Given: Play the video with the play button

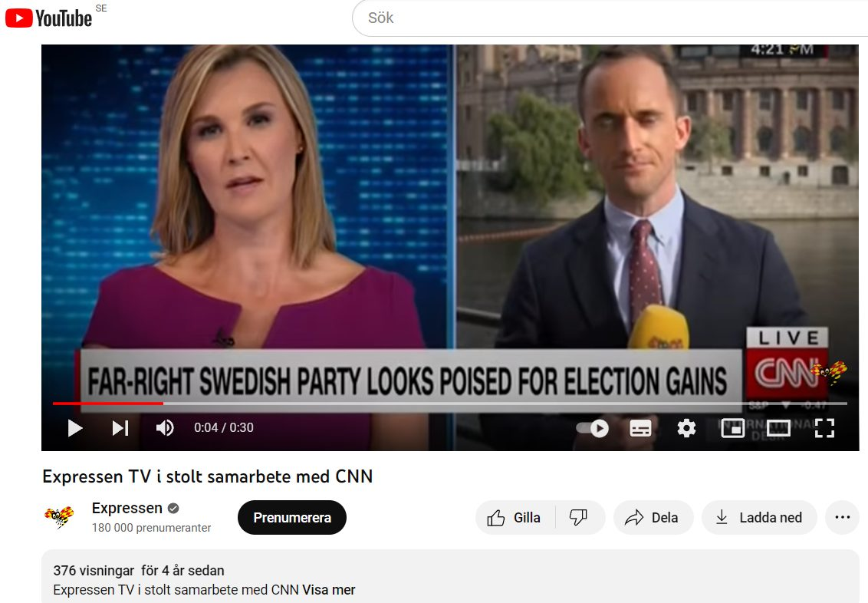Looking at the screenshot, I should [74, 428].
